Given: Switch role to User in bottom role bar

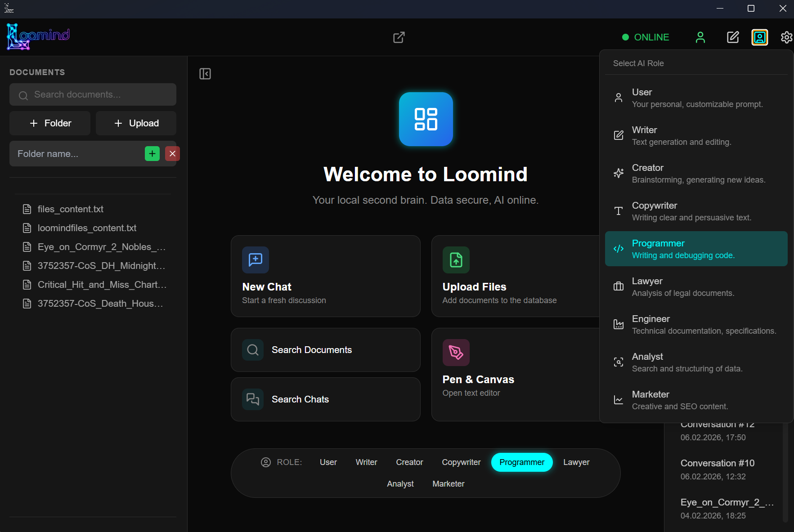Looking at the screenshot, I should [328, 462].
